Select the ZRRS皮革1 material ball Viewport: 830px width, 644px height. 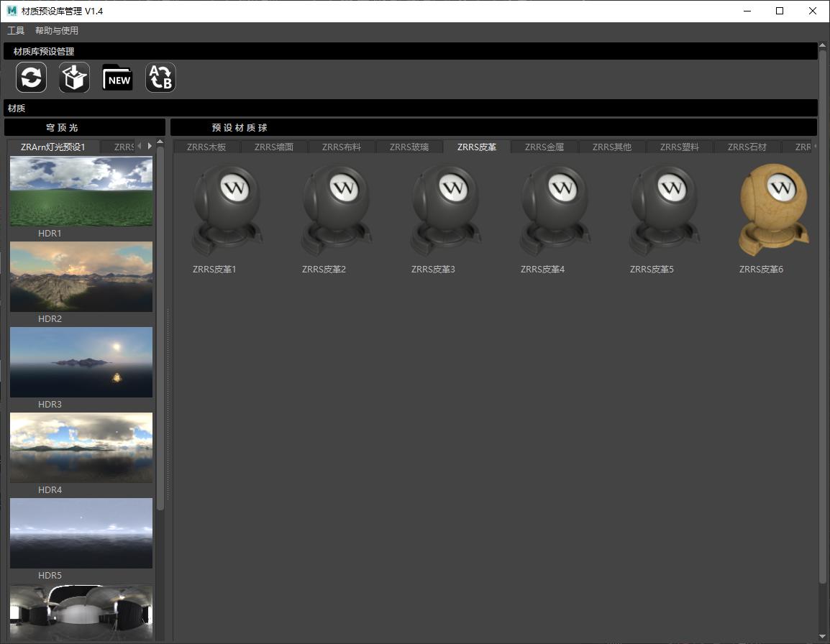coord(226,210)
